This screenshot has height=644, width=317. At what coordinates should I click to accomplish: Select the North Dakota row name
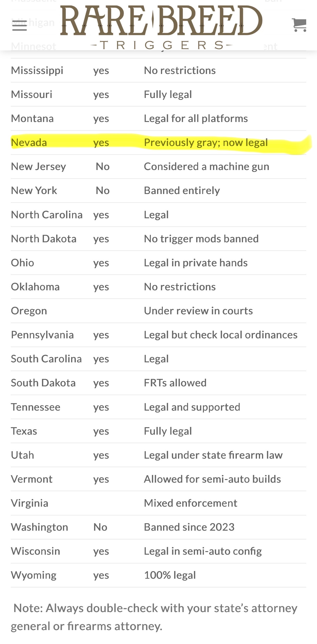(x=43, y=239)
